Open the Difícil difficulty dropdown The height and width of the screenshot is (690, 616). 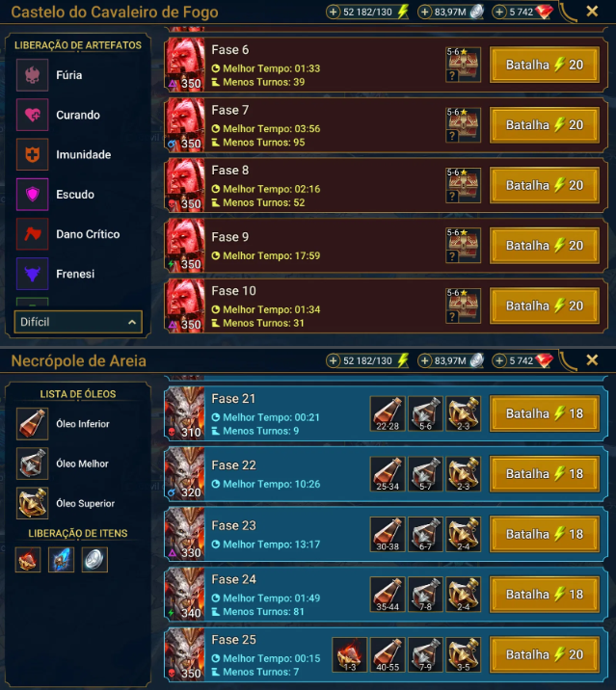pos(78,322)
